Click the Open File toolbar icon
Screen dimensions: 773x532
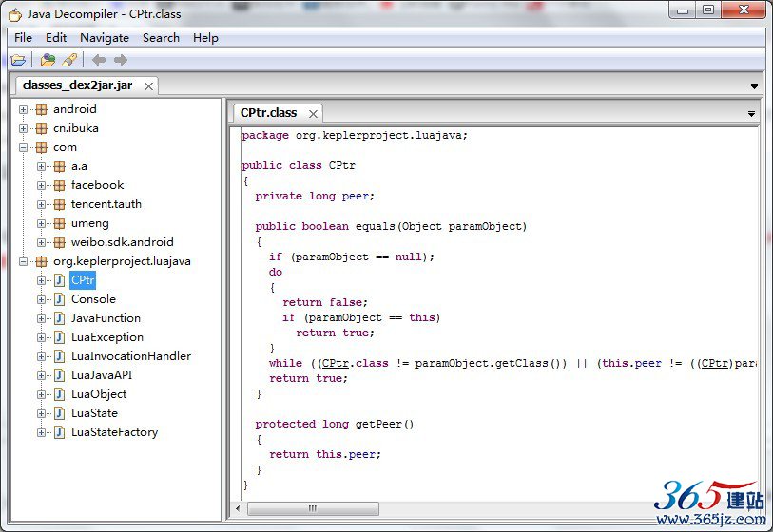pyautogui.click(x=18, y=60)
